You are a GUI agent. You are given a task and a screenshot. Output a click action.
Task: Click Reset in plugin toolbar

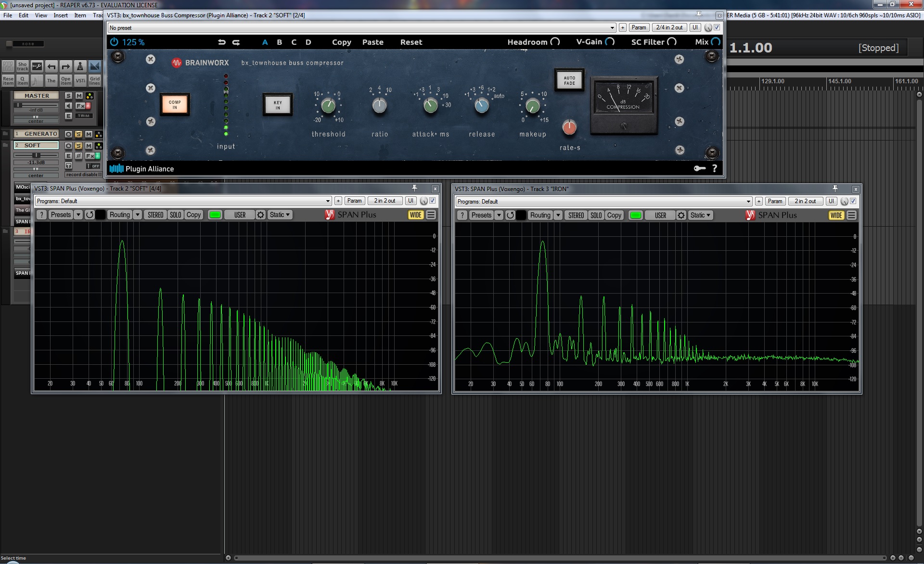pyautogui.click(x=411, y=42)
